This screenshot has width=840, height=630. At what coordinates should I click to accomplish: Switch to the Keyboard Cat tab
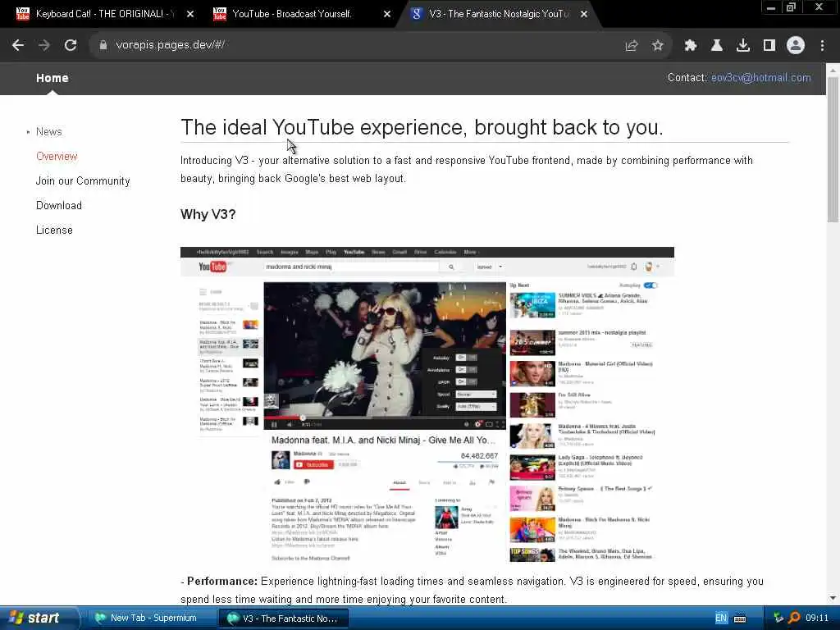(104, 14)
